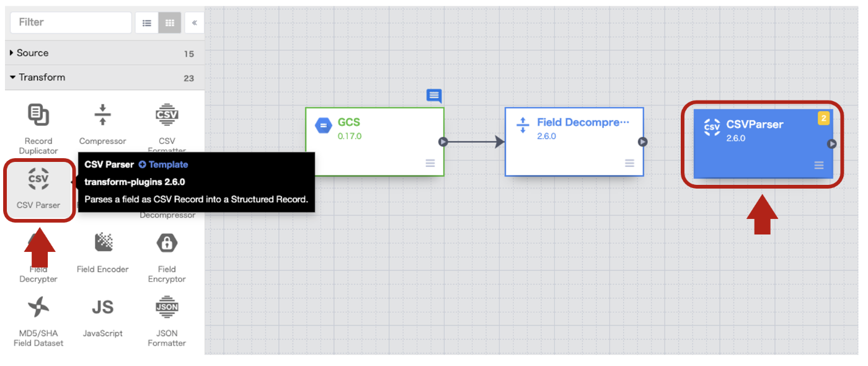Select the Field Decompressor node title
The width and height of the screenshot is (868, 366).
tap(583, 123)
